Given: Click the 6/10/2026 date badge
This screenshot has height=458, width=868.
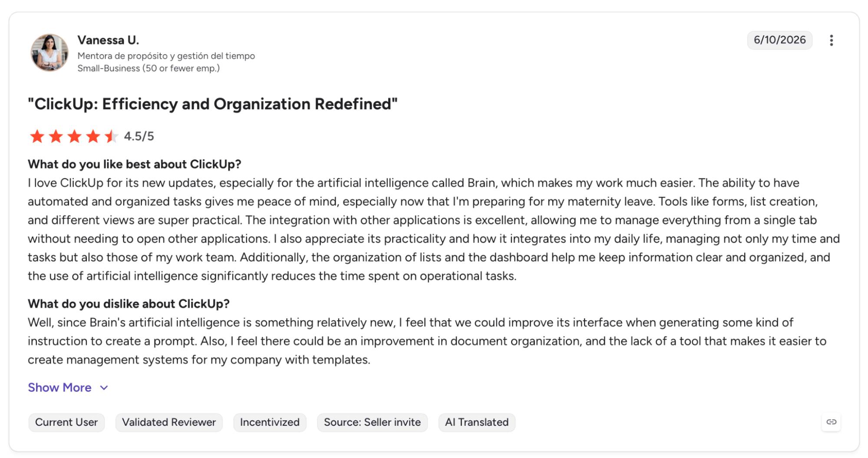Looking at the screenshot, I should 779,40.
